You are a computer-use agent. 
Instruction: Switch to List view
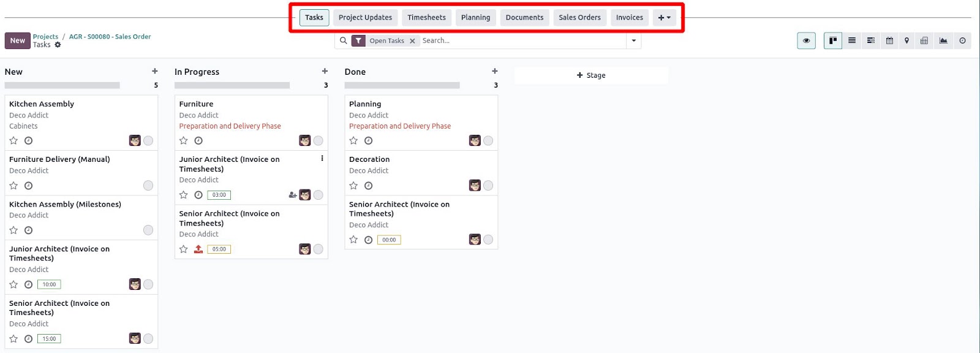(x=852, y=41)
